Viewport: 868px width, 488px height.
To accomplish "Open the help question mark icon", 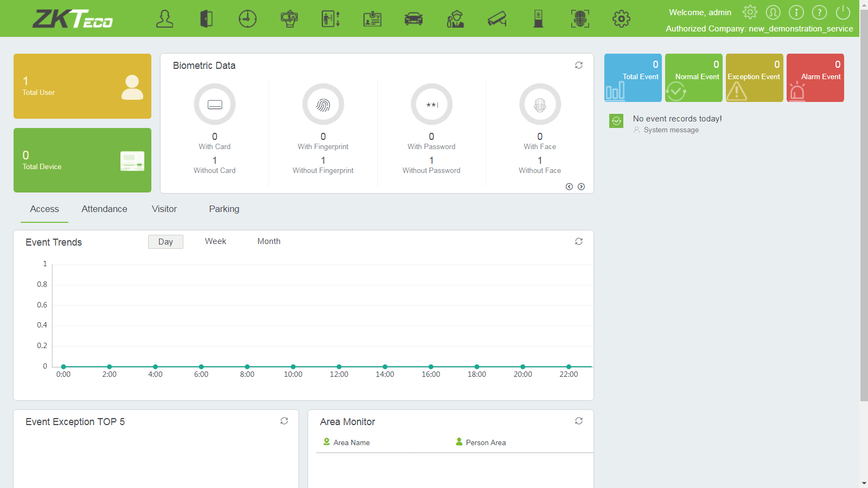I will (x=819, y=12).
